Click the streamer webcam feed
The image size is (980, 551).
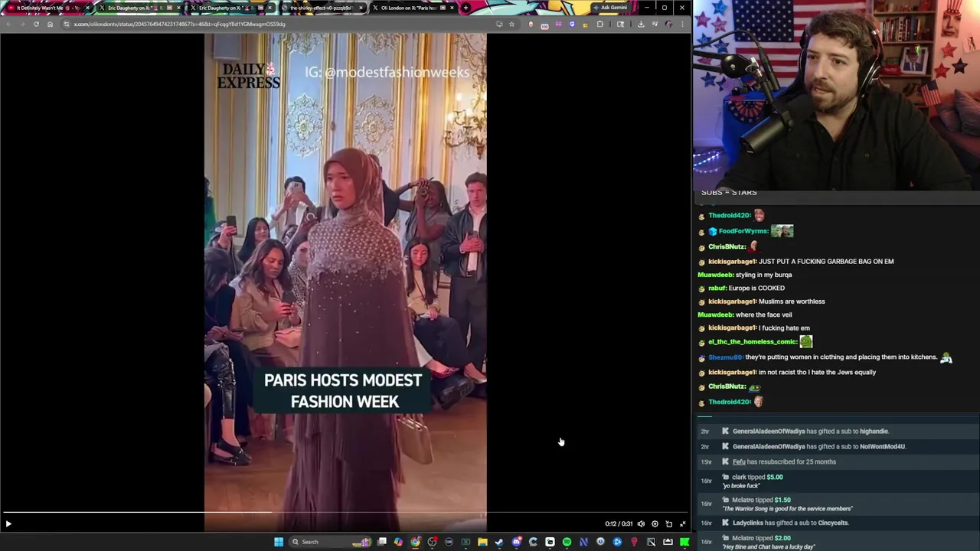[x=836, y=95]
